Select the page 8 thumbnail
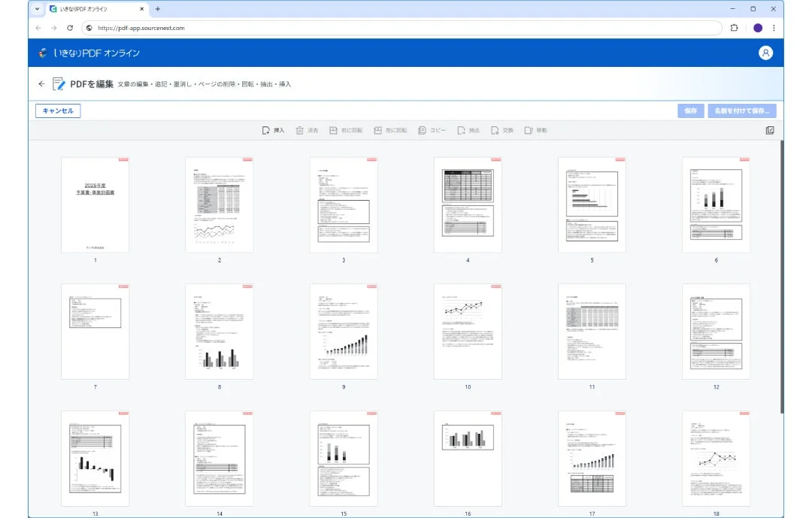 pos(219,332)
